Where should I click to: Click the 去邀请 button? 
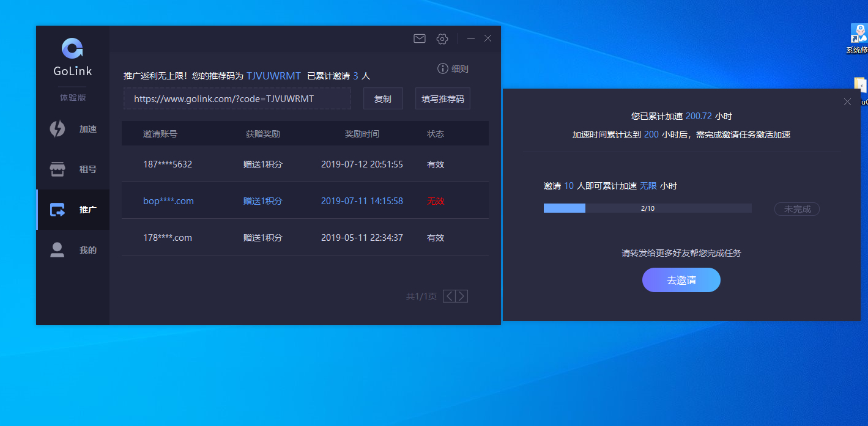(681, 280)
